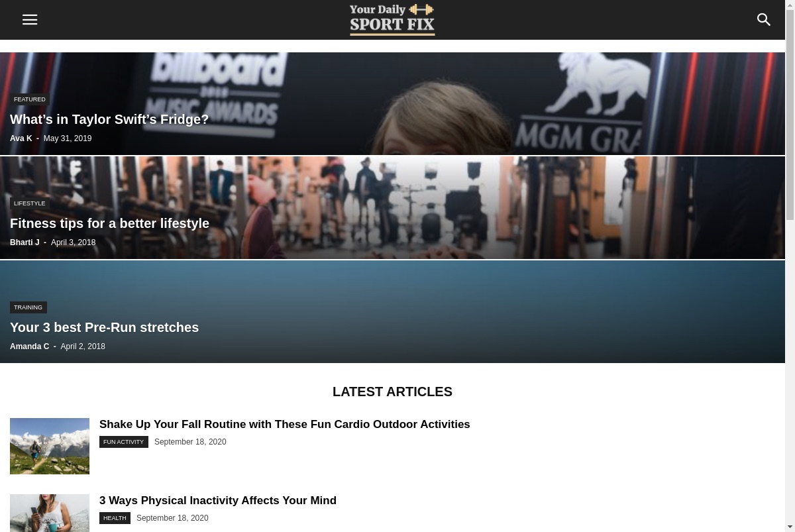The width and height of the screenshot is (795, 532).
Task: Open Shake Up Your Fall Routine article
Action: click(285, 424)
